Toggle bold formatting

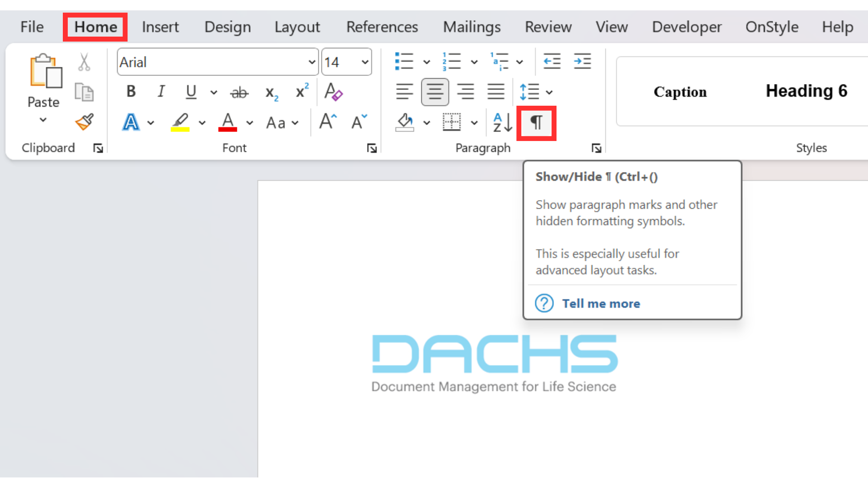(131, 92)
